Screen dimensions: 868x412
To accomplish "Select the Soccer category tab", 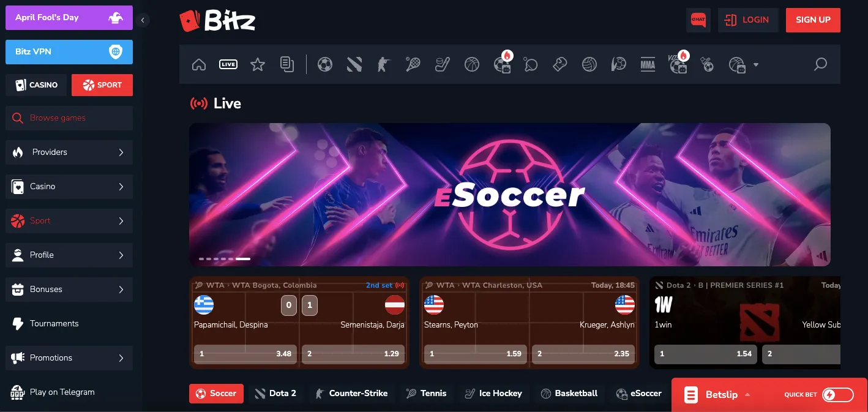I will pos(216,394).
